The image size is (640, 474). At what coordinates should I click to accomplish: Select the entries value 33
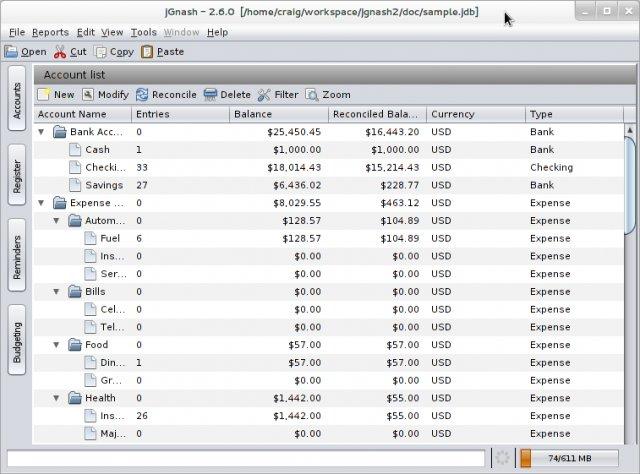(142, 167)
